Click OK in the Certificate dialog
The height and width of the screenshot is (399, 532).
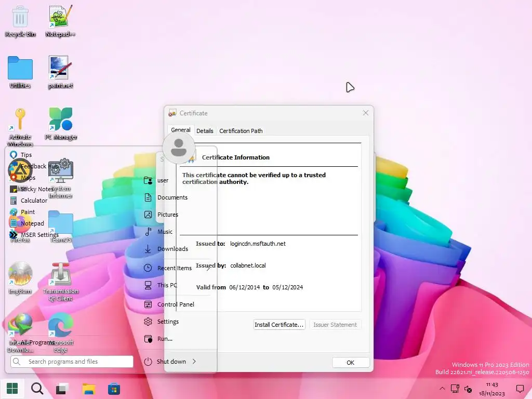point(351,363)
